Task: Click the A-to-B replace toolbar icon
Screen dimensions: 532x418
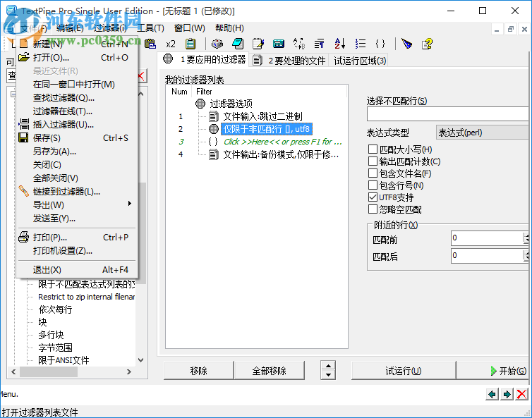Action: coord(299,44)
